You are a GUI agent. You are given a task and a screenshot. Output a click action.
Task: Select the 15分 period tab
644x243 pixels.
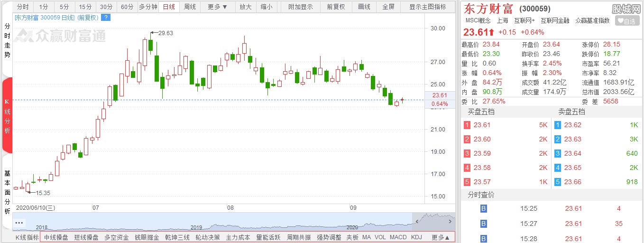tap(85, 7)
